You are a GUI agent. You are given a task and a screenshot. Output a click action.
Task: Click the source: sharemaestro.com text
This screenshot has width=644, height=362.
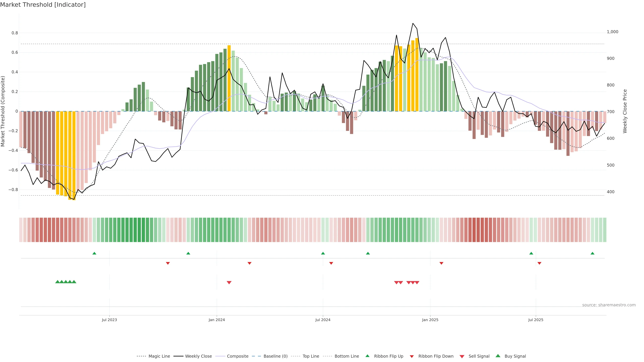coord(609,305)
